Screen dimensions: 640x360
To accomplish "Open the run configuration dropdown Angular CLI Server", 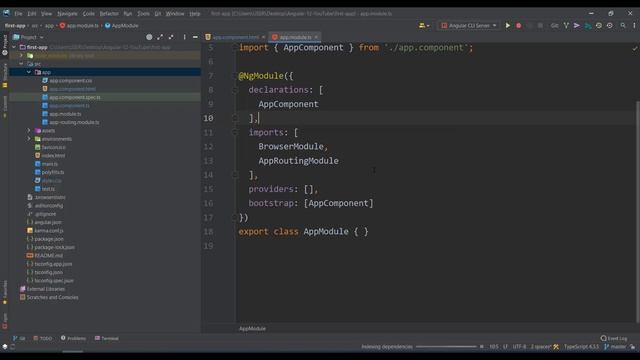I will pyautogui.click(x=469, y=25).
